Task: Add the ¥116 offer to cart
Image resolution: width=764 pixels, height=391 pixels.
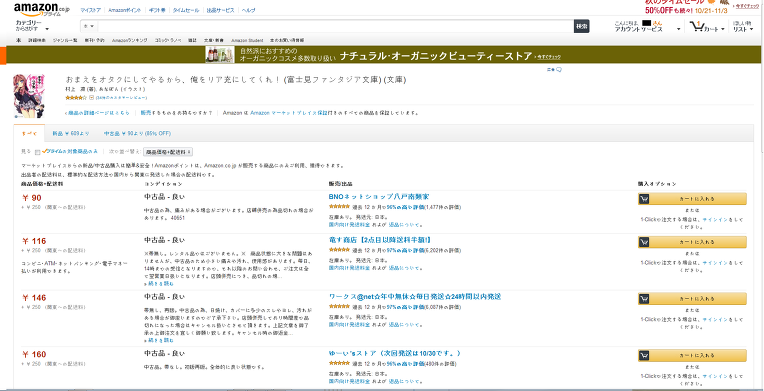Action: point(692,242)
